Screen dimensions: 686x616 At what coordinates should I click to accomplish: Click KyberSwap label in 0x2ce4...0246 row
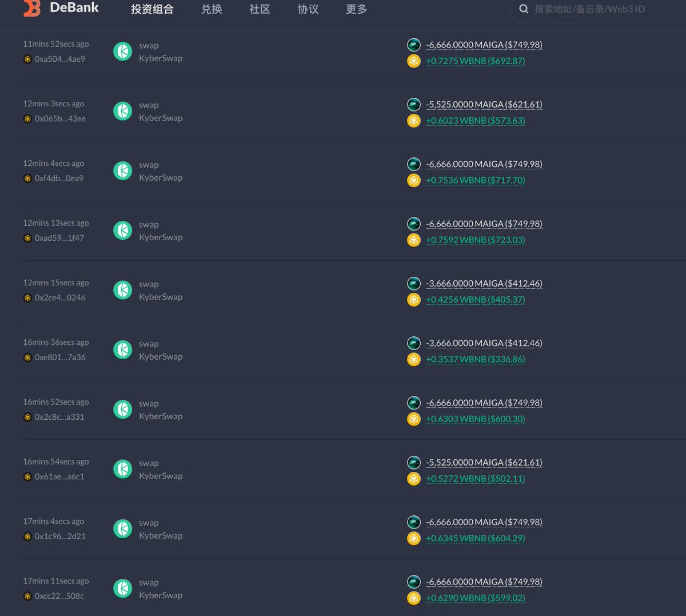(x=161, y=297)
